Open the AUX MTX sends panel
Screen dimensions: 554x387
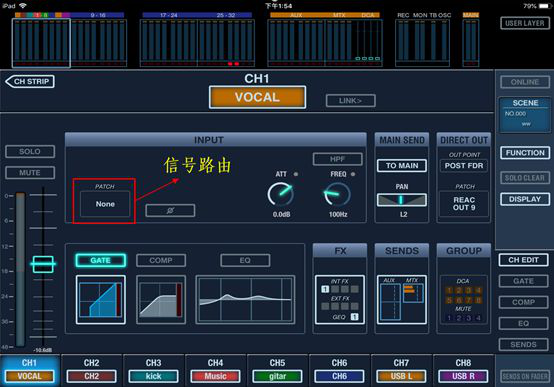[402, 300]
